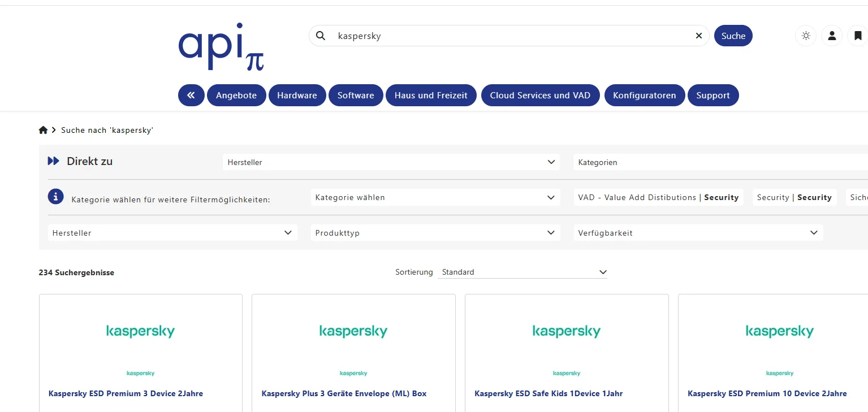This screenshot has height=412, width=868.
Task: Toggle light/dark theme sun icon
Action: click(806, 36)
